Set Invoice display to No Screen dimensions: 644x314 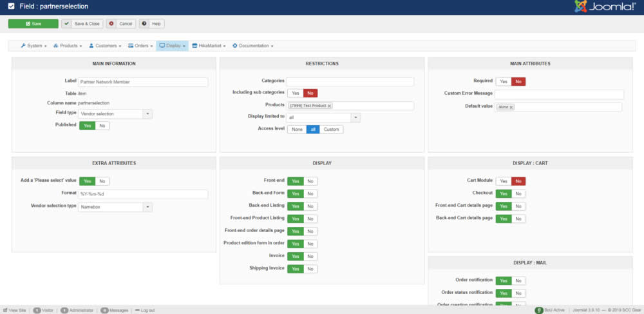310,257
